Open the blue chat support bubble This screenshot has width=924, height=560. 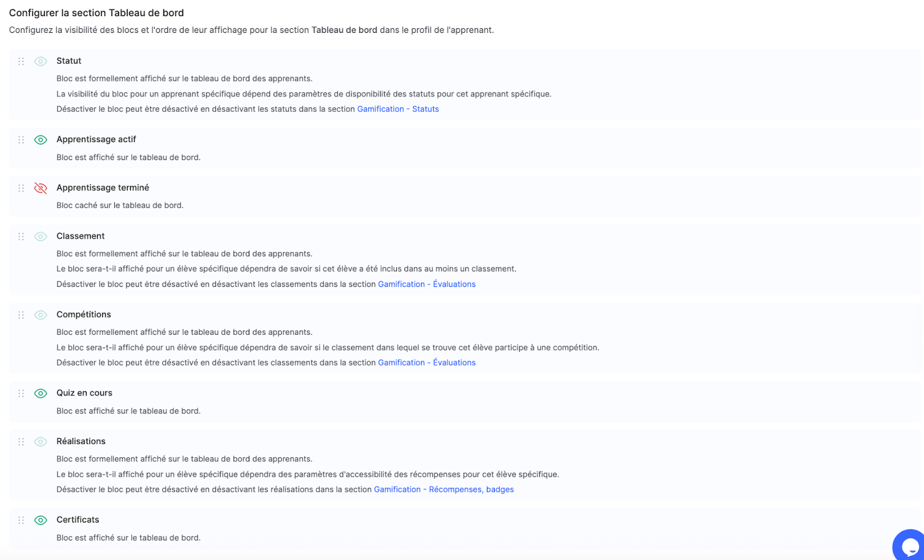909,545
